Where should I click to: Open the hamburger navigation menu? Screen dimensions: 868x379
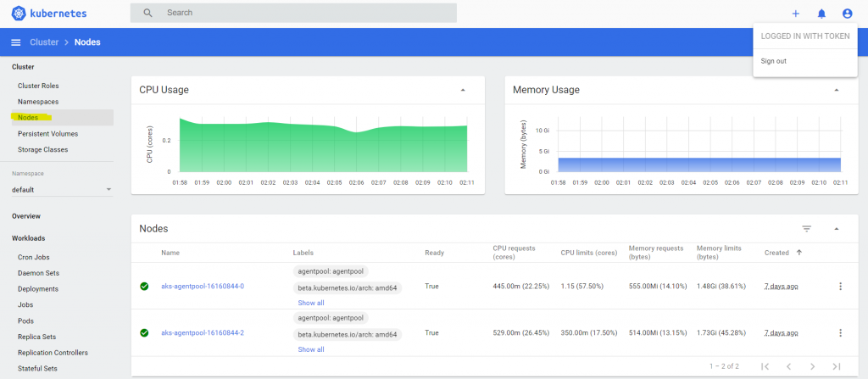16,42
